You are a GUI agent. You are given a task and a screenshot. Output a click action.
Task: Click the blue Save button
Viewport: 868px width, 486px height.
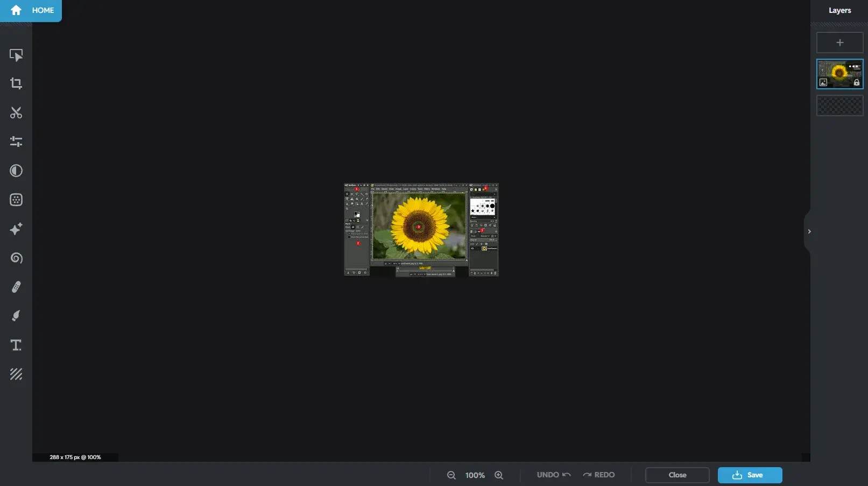pyautogui.click(x=750, y=475)
